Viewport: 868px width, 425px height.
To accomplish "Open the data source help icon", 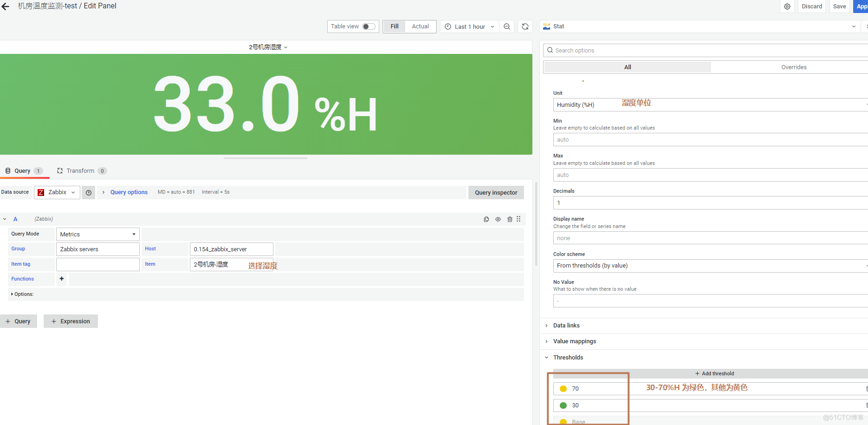I will coord(89,192).
